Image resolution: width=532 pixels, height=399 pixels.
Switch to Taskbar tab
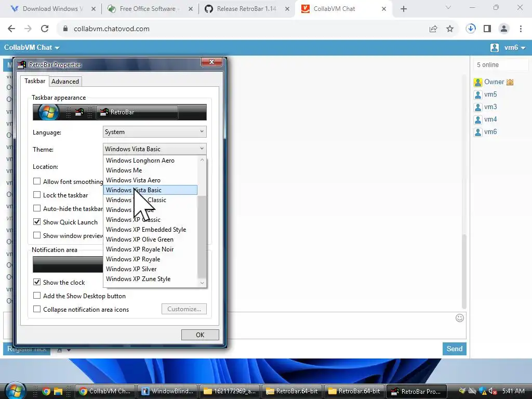click(35, 81)
